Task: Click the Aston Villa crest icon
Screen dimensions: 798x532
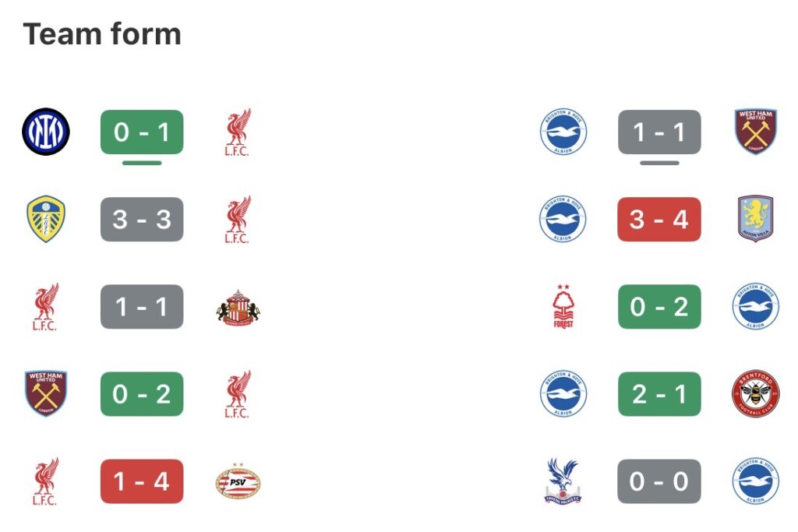Action: click(x=754, y=219)
